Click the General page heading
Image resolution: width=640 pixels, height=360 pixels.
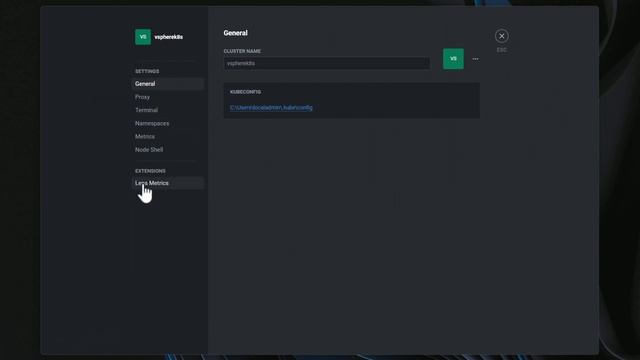click(236, 33)
